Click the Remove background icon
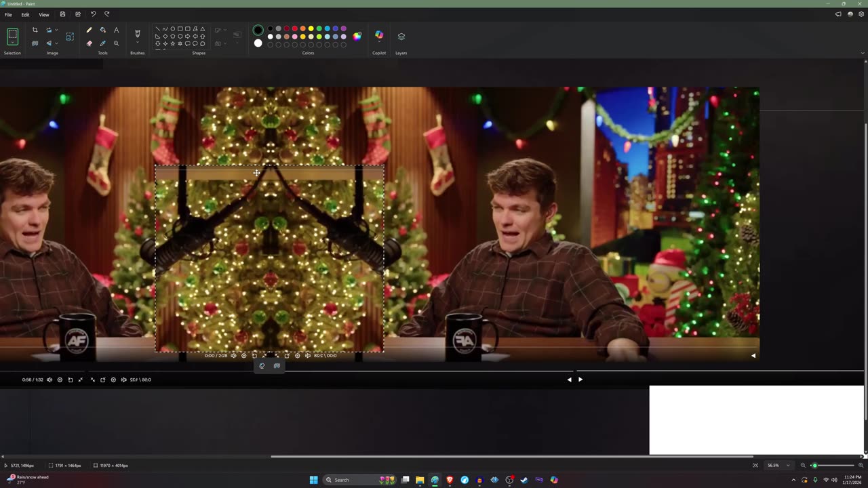868x488 pixels. [x=35, y=43]
